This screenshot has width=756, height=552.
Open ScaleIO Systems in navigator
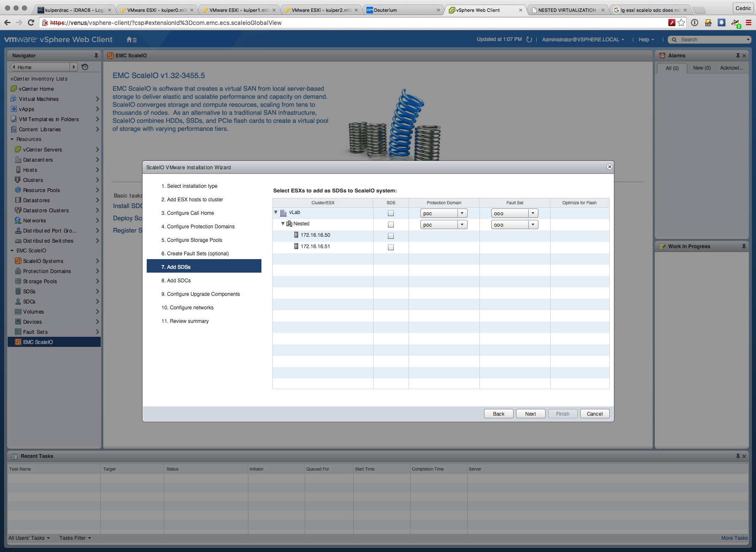(x=43, y=261)
